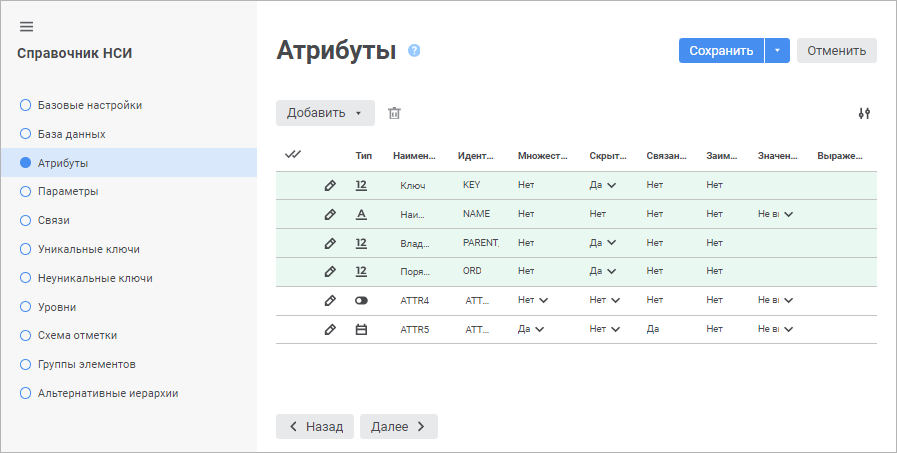Click the select all double-checkmark icon
The width and height of the screenshot is (897, 453).
pyautogui.click(x=293, y=155)
